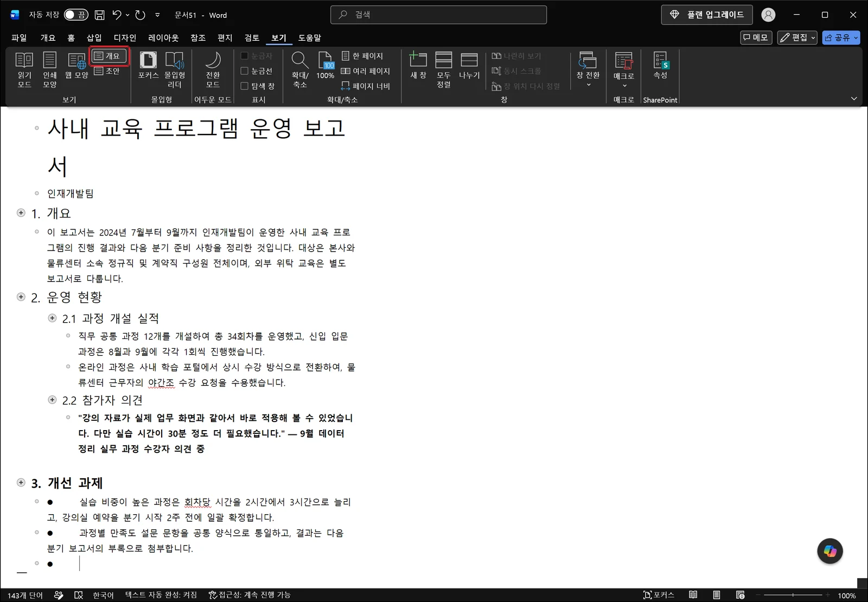
Task: Adjust the zoom slider in status bar
Action: [x=793, y=595]
